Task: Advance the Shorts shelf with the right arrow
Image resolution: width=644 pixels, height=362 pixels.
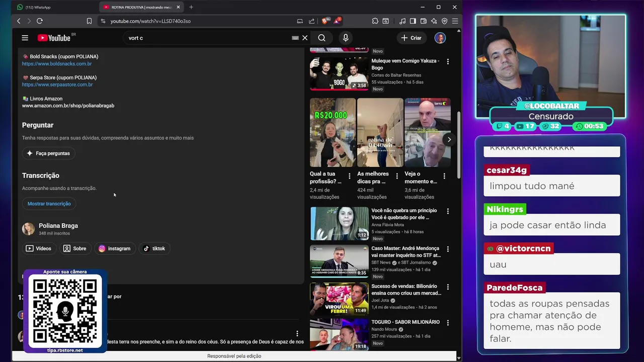Action: 449,139
